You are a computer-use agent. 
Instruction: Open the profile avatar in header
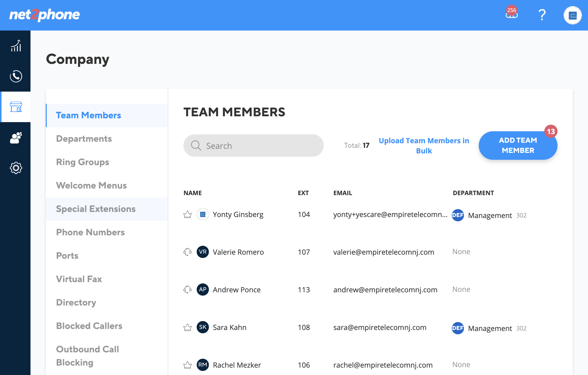point(572,15)
